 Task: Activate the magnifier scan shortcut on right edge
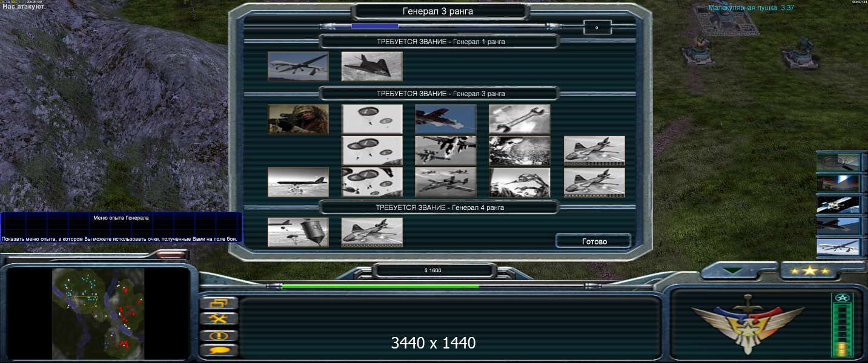pos(838,162)
